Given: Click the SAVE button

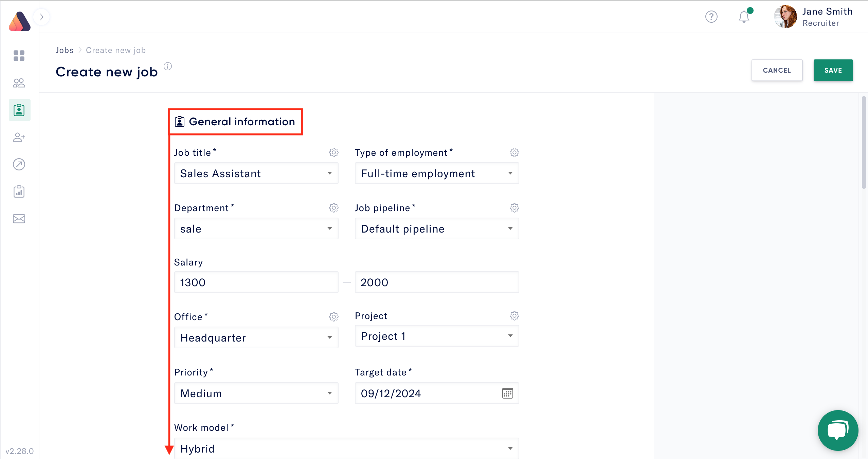Looking at the screenshot, I should coord(833,70).
